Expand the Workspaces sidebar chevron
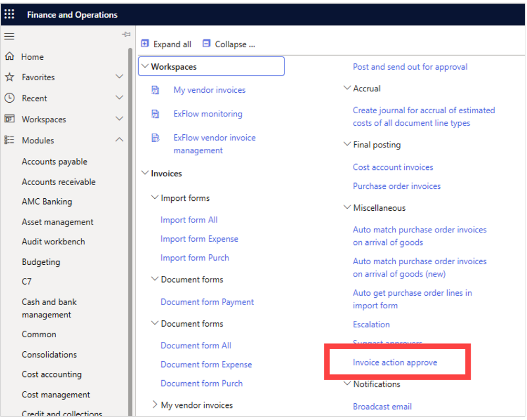 click(x=119, y=119)
